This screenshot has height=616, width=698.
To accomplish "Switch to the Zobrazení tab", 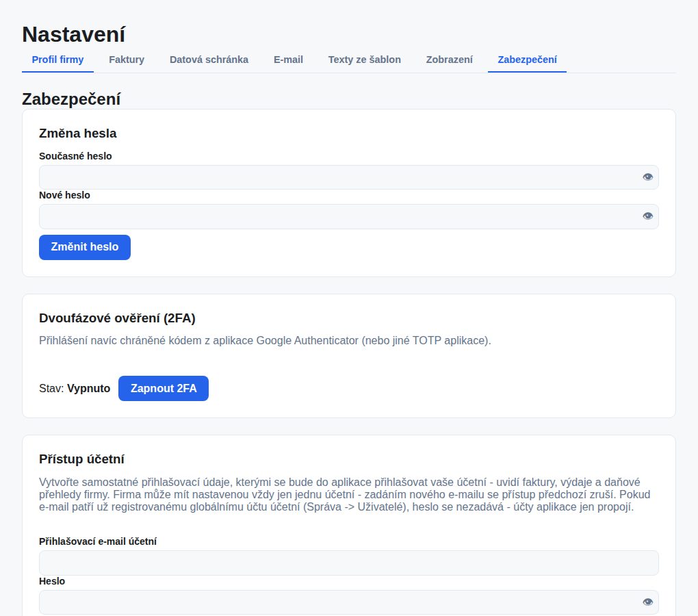I will [449, 60].
